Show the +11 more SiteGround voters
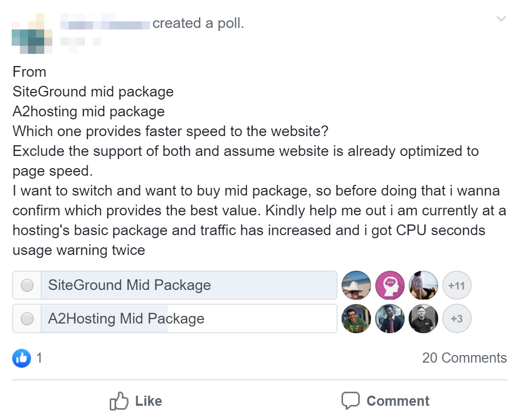This screenshot has width=520, height=420. pyautogui.click(x=456, y=285)
